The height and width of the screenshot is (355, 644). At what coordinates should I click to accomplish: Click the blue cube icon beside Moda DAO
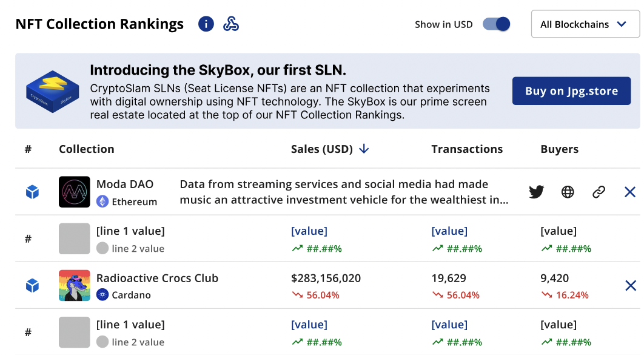tap(32, 192)
